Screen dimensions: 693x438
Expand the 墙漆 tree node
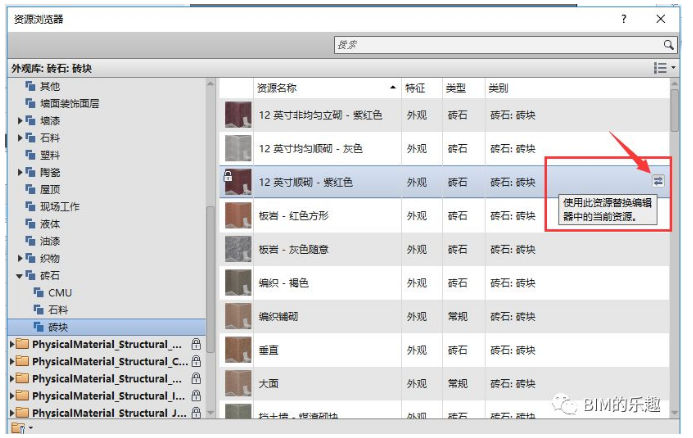[x=19, y=121]
